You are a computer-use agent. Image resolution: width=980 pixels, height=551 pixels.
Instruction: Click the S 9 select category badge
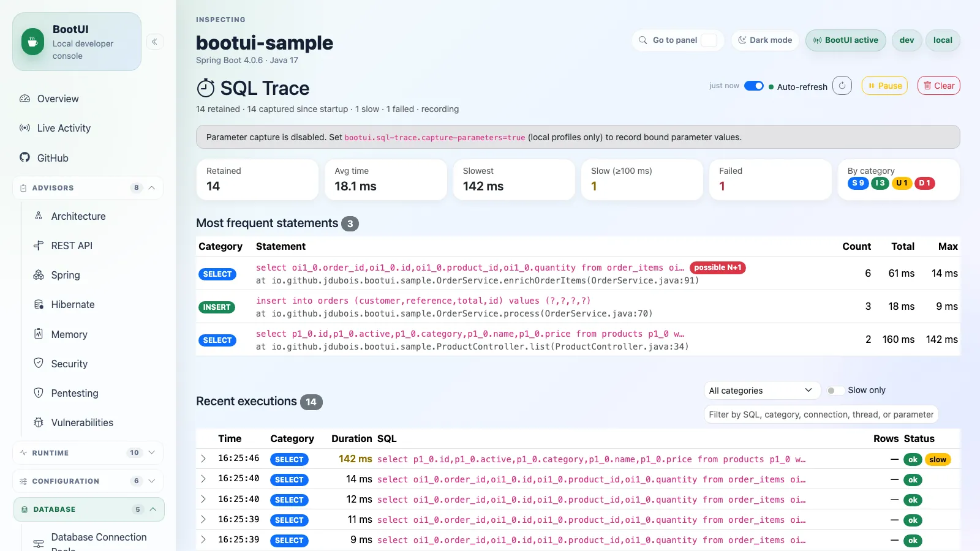click(x=858, y=183)
